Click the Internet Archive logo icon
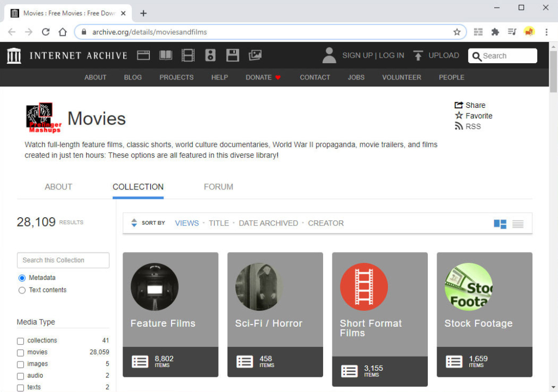Viewport: 558px width, 392px height. pos(14,56)
